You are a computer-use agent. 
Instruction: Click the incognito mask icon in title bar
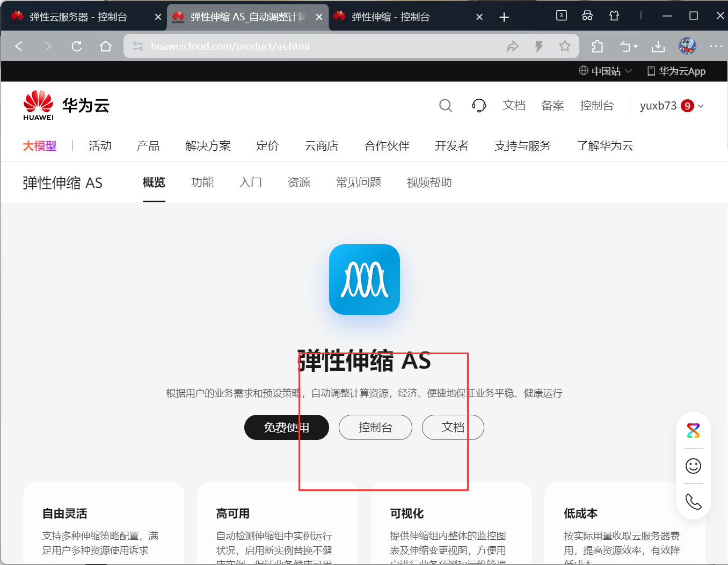(x=587, y=16)
